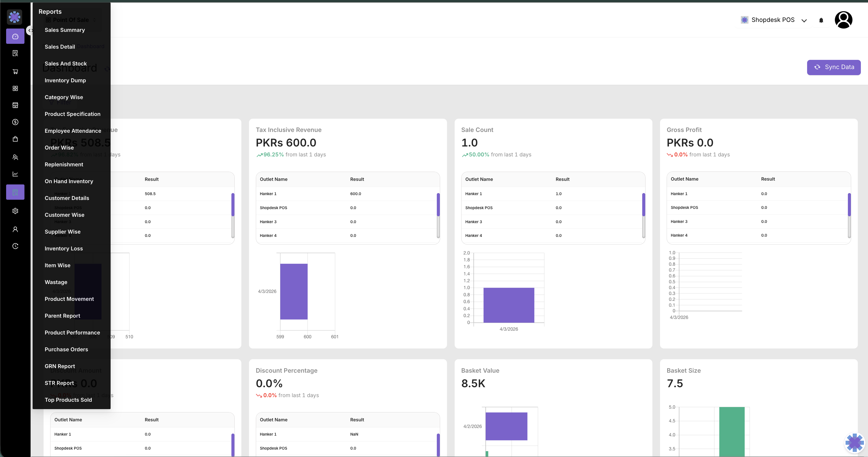Open Employee Attendance report entry
The image size is (868, 457).
point(73,131)
